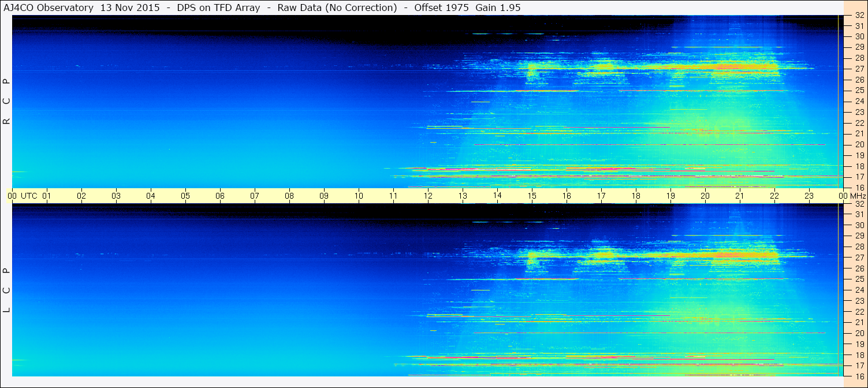Click the 19 hour label on UTC axis

[670, 196]
